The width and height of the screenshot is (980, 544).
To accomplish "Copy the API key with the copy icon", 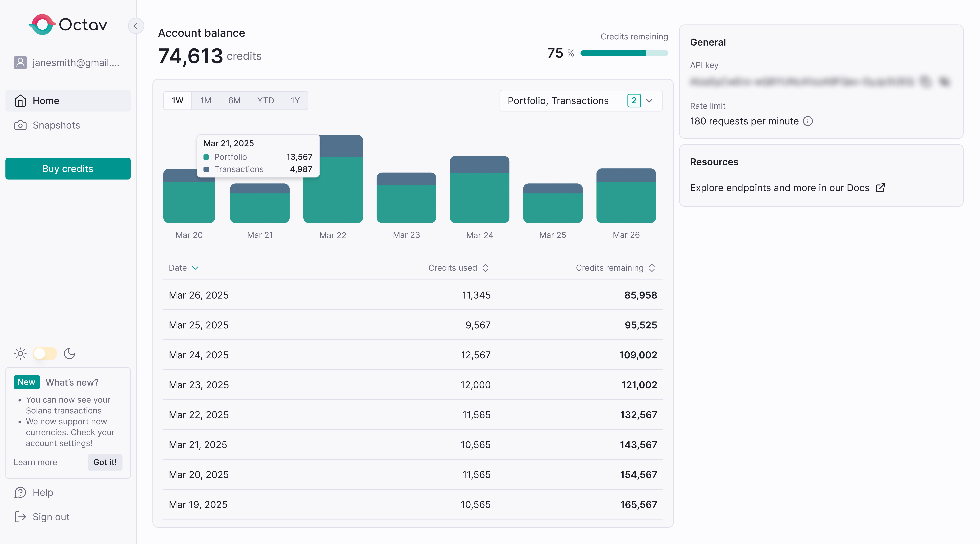I will 925,81.
